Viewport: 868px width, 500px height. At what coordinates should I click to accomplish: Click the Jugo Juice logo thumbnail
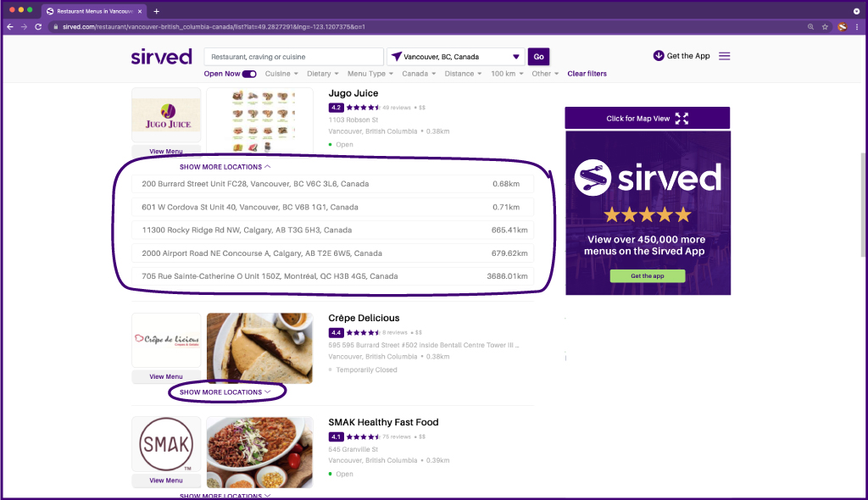click(166, 115)
